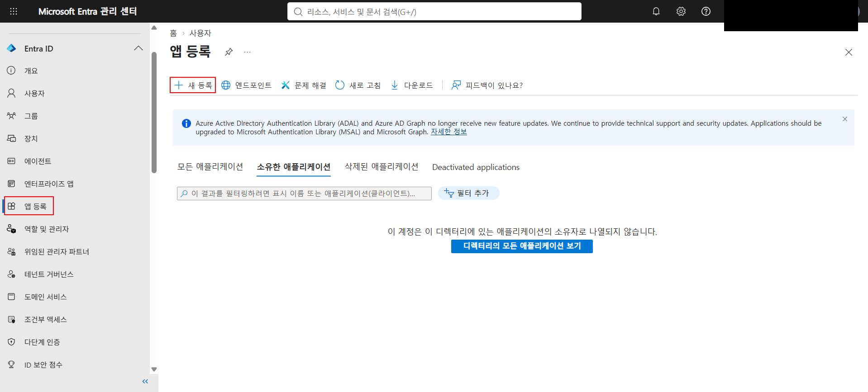Open help question mark icon
The image size is (868, 392).
(x=706, y=11)
